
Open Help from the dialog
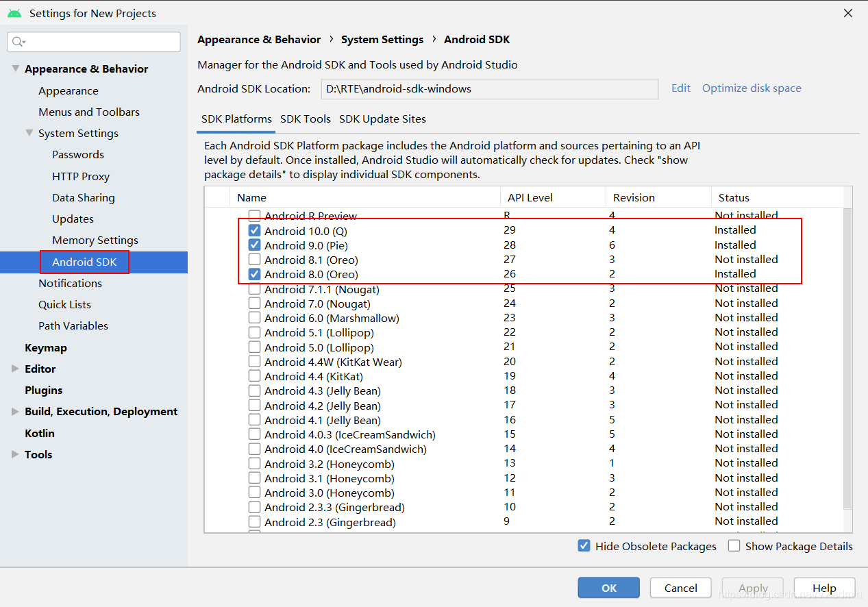pos(824,588)
